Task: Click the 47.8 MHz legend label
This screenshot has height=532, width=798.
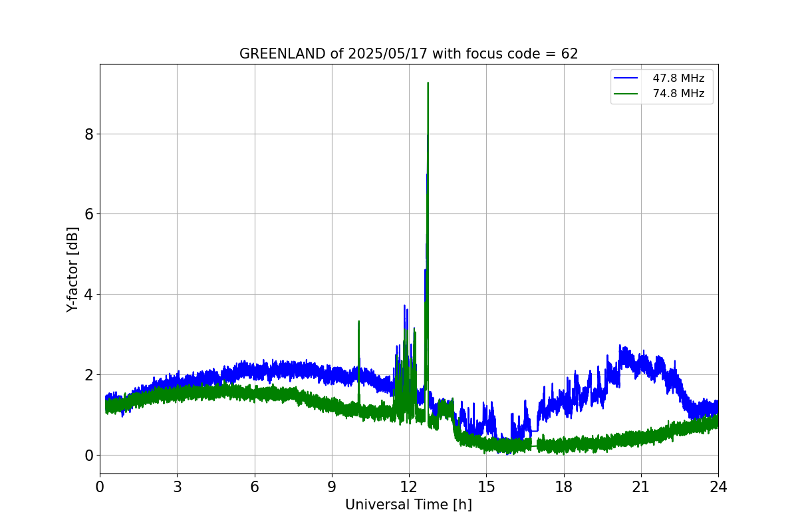Action: click(x=678, y=78)
